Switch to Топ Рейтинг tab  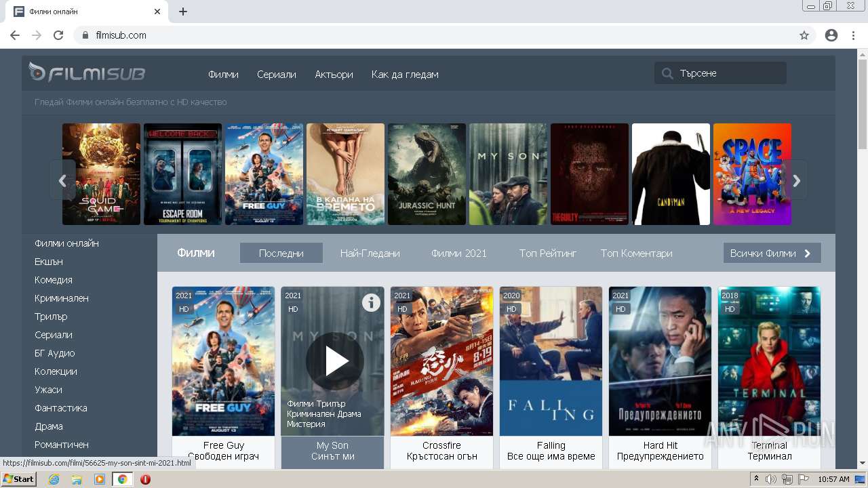(548, 253)
